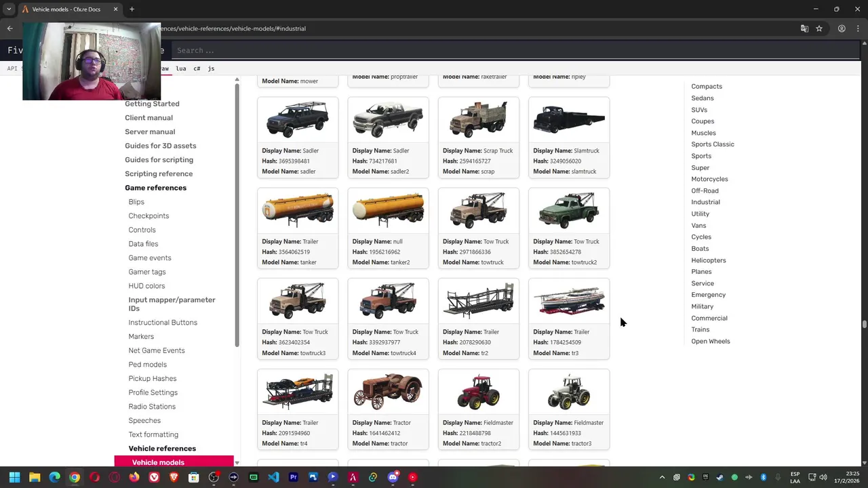Open Client manual section
Viewport: 868px width, 488px height.
tap(149, 118)
